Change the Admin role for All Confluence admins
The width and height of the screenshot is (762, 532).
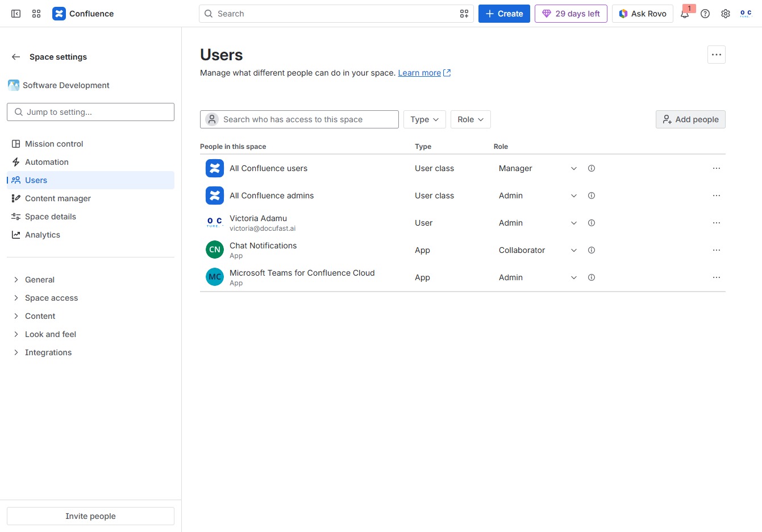tap(538, 196)
